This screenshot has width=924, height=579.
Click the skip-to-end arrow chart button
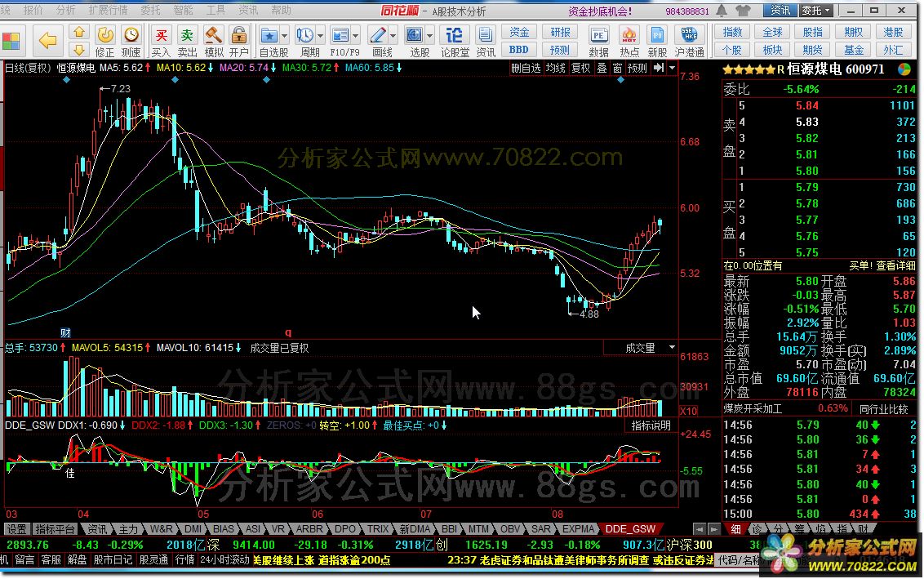pos(659,68)
